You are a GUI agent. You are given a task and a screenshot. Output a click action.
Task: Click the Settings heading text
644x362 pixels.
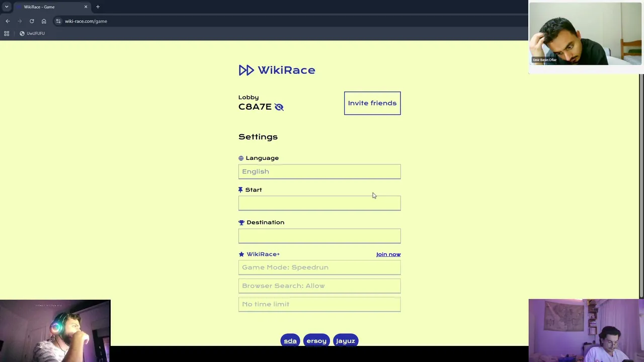coord(258,137)
